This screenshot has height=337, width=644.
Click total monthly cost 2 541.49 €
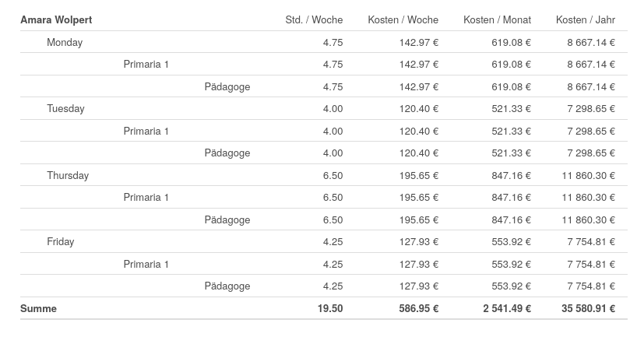(x=507, y=309)
